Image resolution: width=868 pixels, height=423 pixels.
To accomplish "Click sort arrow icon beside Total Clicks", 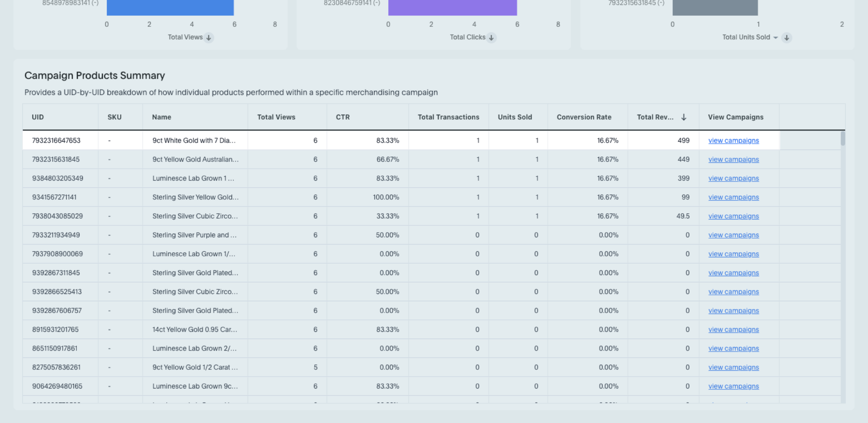I will [491, 38].
